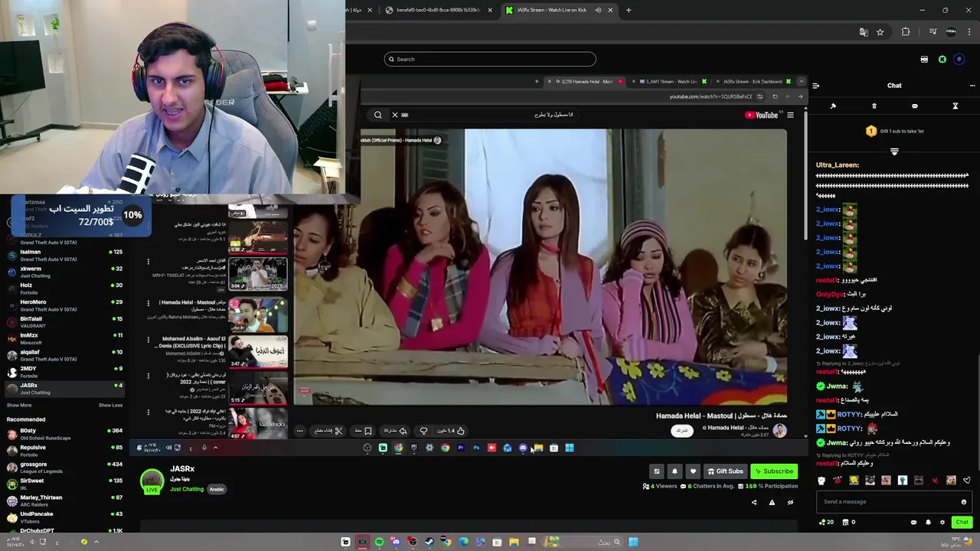Translate page using the translate icon
Viewport: 980px width, 551px height.
click(x=864, y=32)
